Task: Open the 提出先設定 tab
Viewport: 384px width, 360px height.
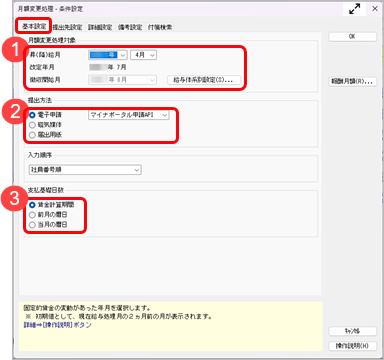Action: pos(67,27)
